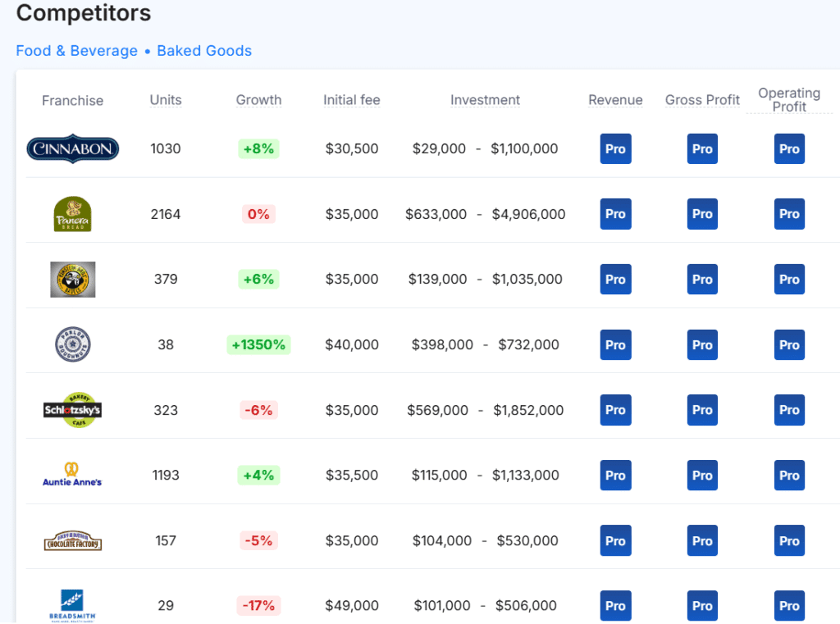Click the Operating Profit column header
Screen dimensions: 840x624
tap(789, 99)
